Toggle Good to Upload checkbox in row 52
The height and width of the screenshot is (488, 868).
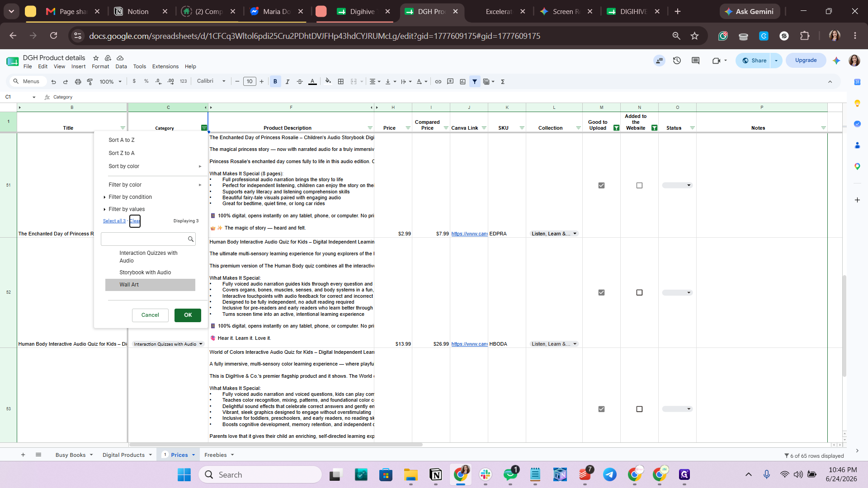tap(601, 292)
